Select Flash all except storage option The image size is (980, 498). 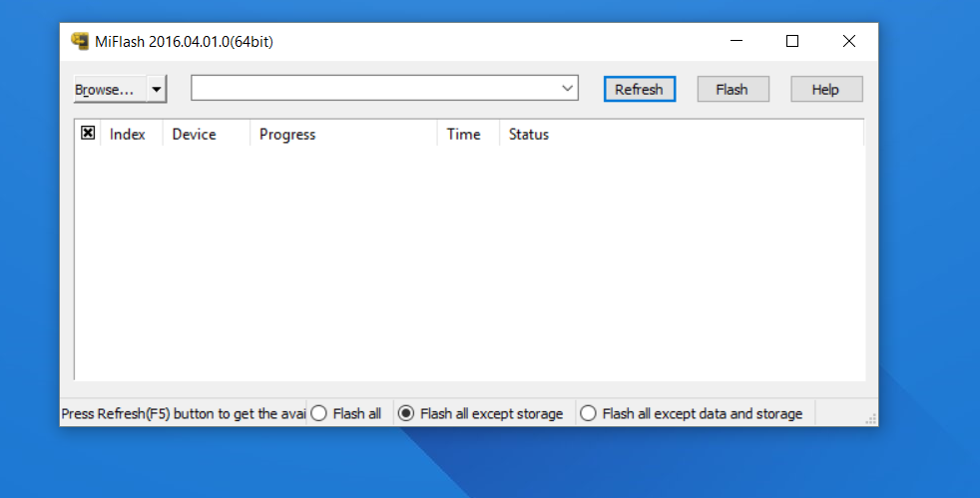tap(406, 413)
